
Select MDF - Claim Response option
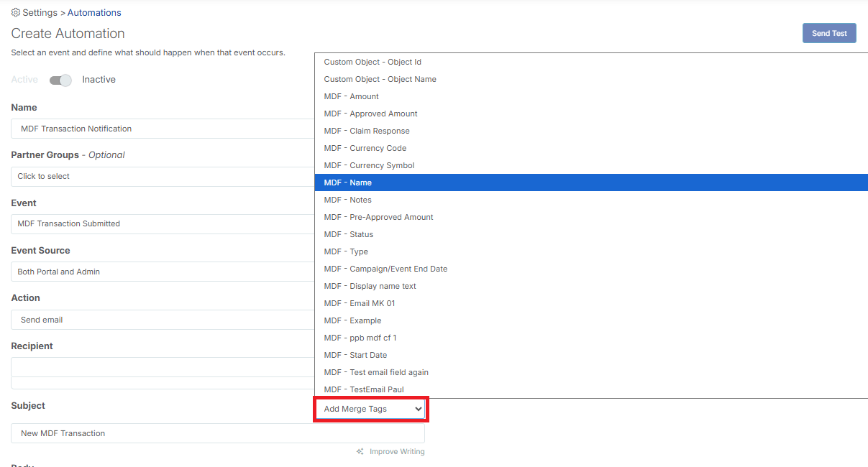(x=591, y=131)
